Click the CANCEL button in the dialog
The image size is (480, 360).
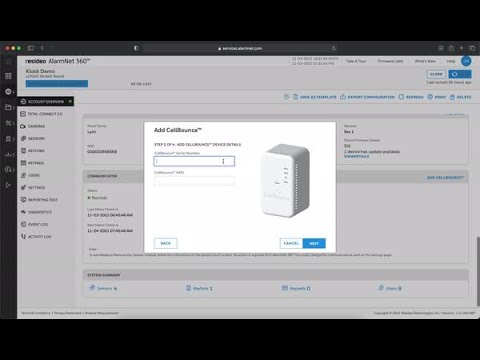pos(291,243)
